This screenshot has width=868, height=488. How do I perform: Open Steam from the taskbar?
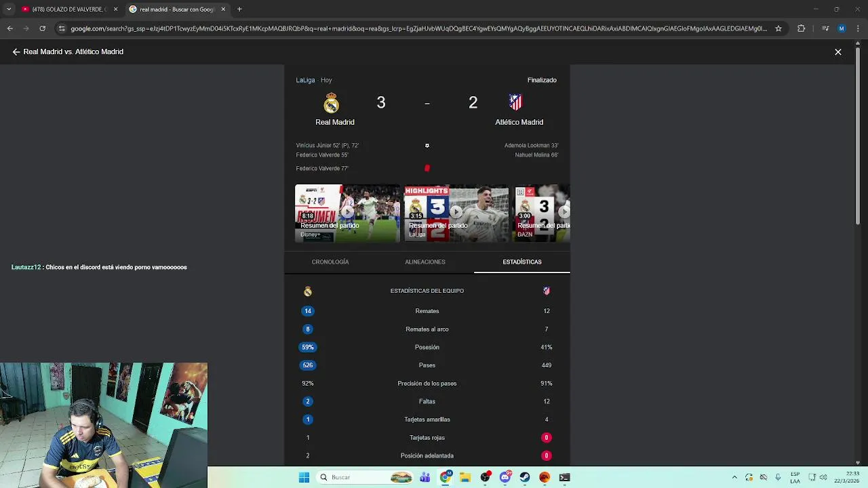coord(525,477)
